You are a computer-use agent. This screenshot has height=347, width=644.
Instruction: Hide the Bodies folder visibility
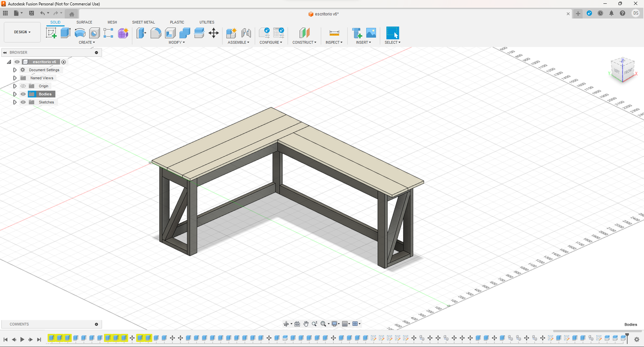click(23, 94)
